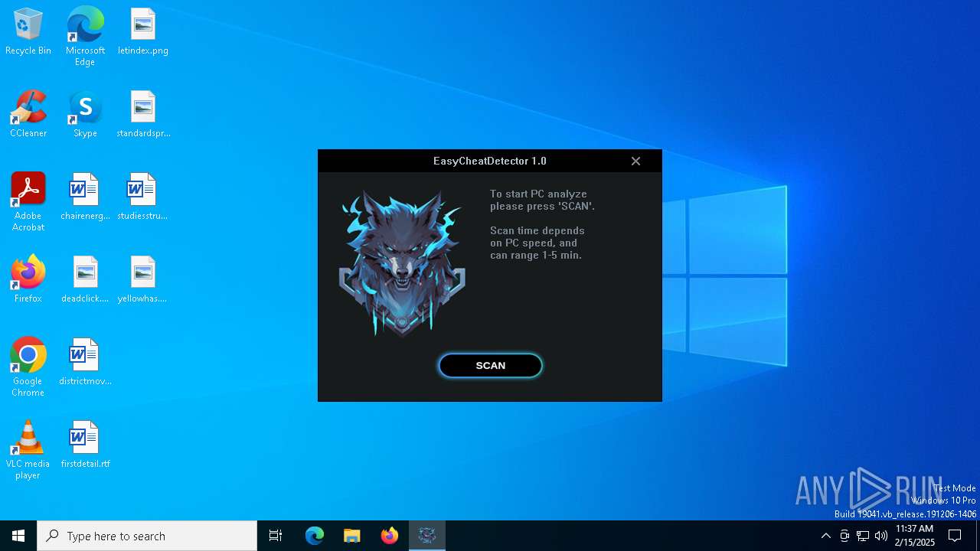Select the letindex.png file icon

(143, 31)
